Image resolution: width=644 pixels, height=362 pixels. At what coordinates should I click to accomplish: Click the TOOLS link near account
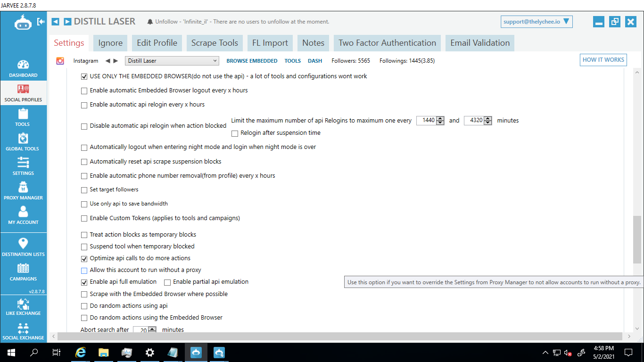click(293, 61)
